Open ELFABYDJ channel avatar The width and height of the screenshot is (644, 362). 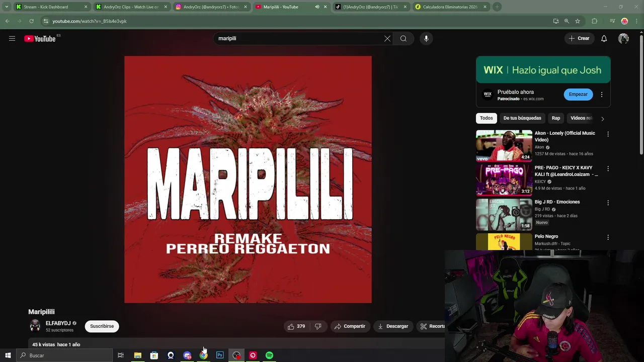pos(35,326)
